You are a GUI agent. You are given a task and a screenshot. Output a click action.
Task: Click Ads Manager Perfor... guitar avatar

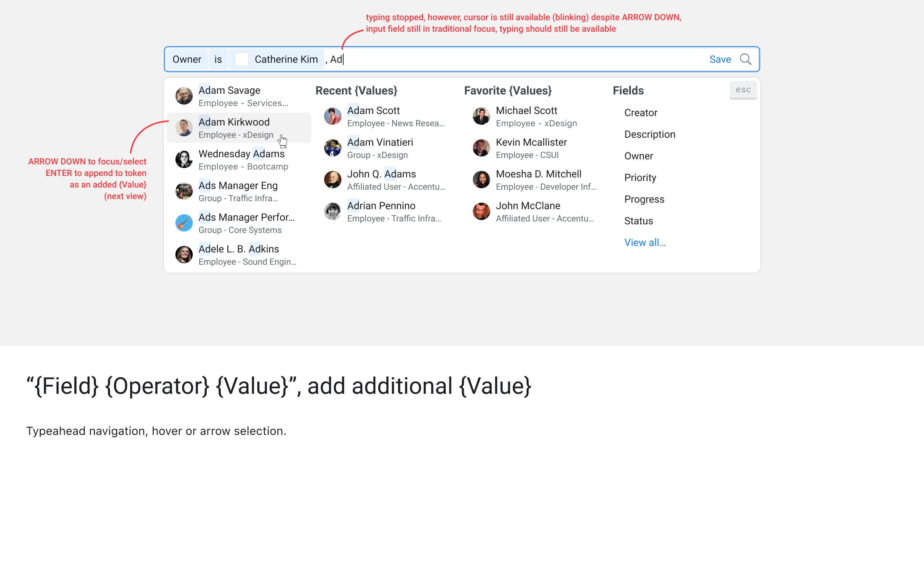point(184,223)
